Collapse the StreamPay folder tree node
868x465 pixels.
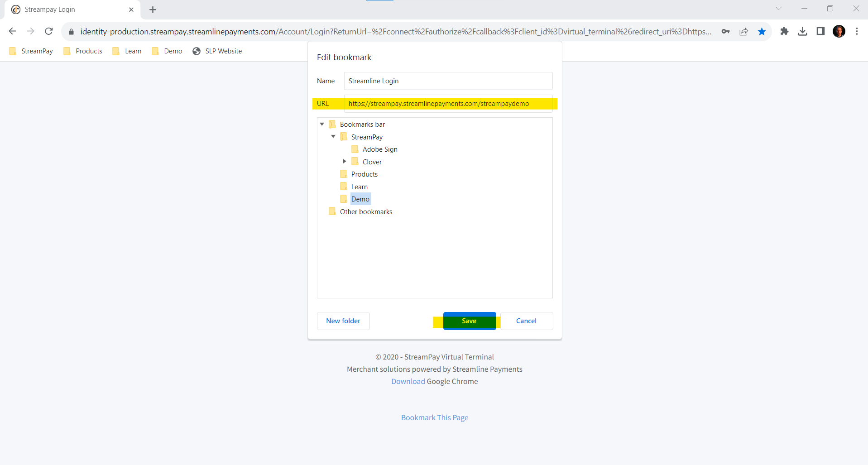333,136
